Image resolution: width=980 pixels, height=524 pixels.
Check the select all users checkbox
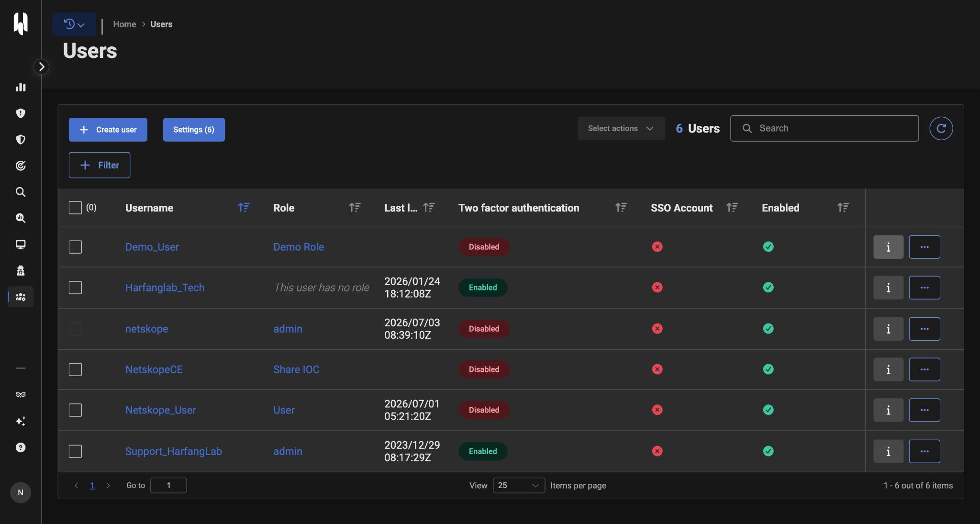coord(75,208)
